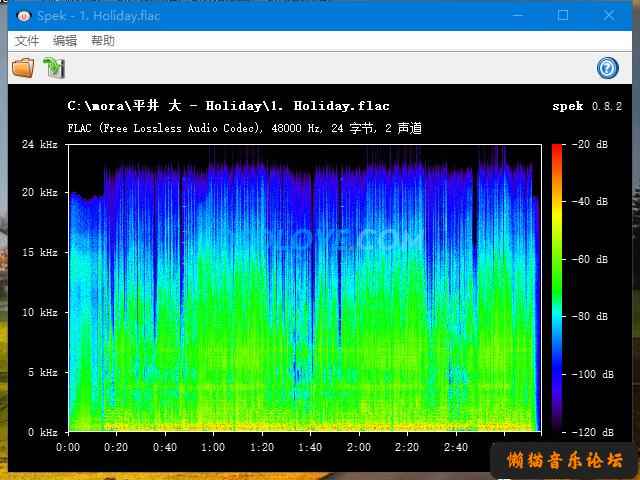Click the 1:40 time label
The width and height of the screenshot is (640, 480).
coord(310,447)
